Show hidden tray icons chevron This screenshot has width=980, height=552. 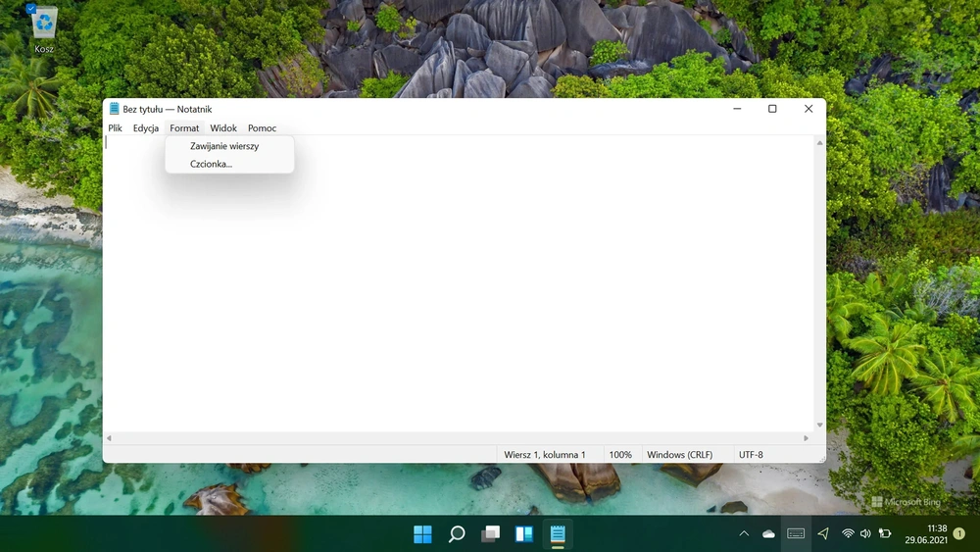[x=744, y=534]
